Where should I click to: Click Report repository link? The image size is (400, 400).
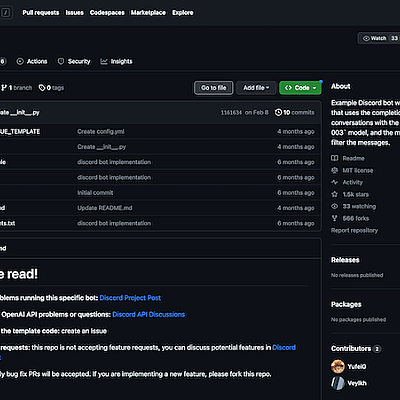coord(354,230)
